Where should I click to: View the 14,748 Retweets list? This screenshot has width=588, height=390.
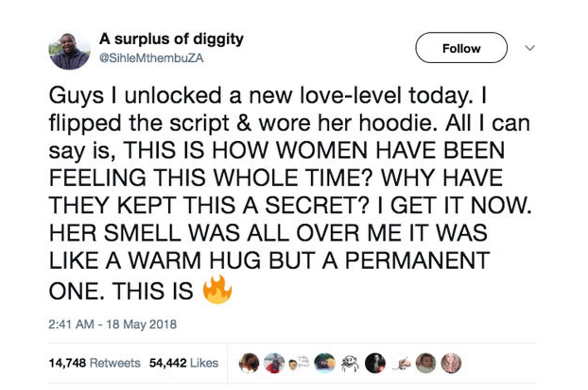tap(95, 363)
